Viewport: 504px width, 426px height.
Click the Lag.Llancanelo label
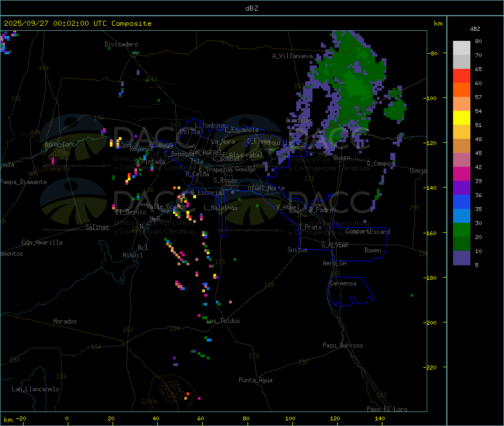tap(35, 389)
